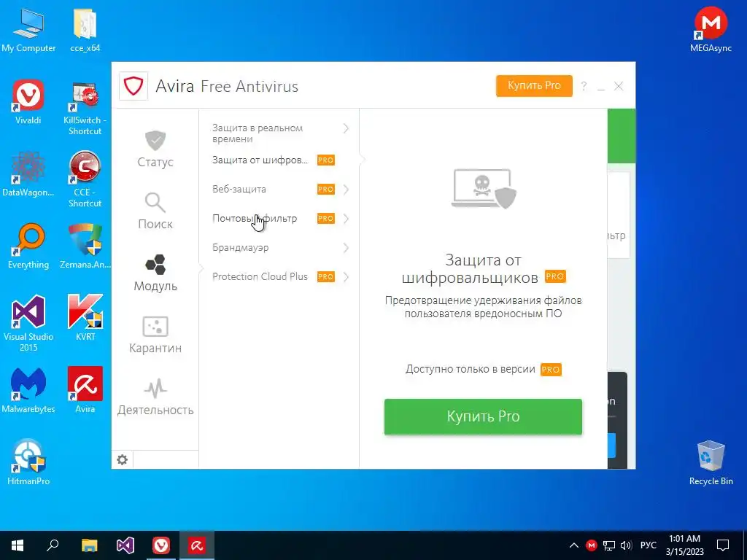
Task: Open the cce_x64 folder on desktop
Action: coord(85,31)
